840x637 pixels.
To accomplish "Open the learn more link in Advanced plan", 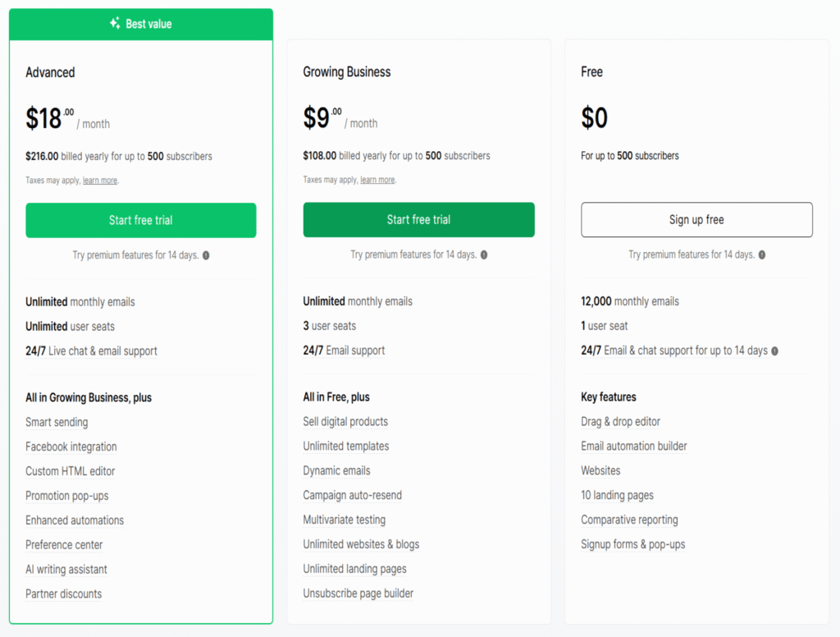I will [99, 180].
